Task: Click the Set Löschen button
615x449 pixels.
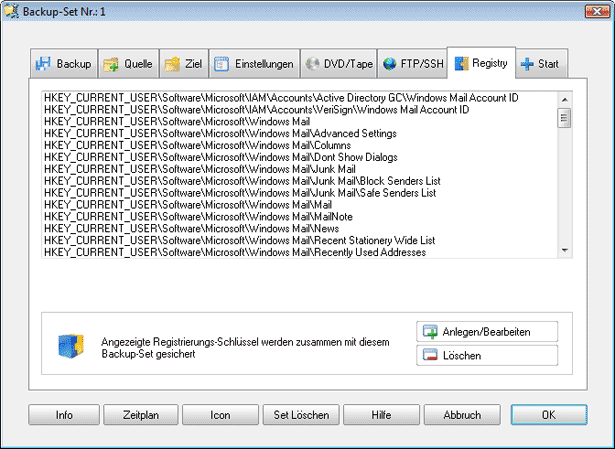Action: [301, 415]
